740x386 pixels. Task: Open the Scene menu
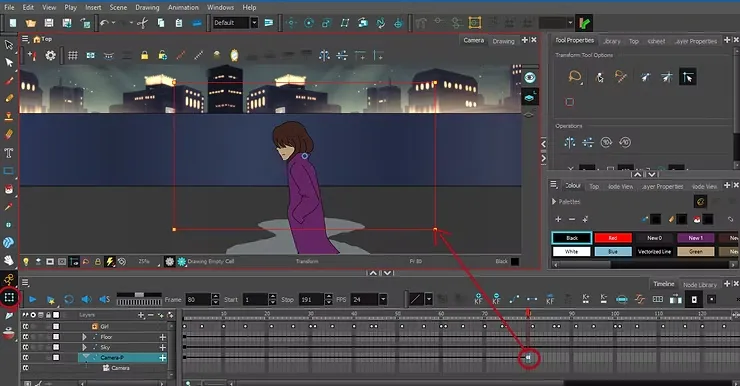[118, 8]
